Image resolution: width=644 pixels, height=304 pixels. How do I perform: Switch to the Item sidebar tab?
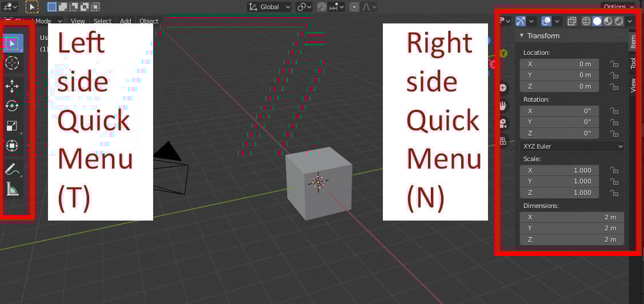click(633, 42)
